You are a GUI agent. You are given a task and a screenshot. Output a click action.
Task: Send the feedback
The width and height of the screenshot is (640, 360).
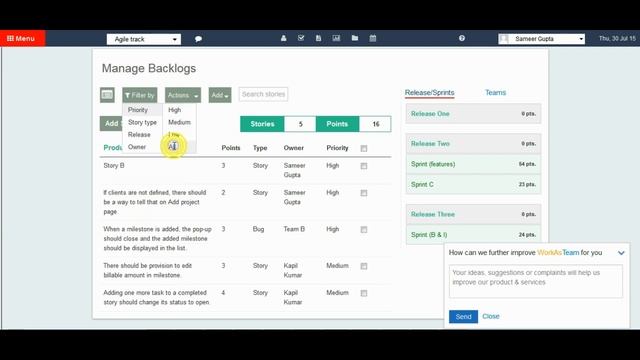[463, 317]
